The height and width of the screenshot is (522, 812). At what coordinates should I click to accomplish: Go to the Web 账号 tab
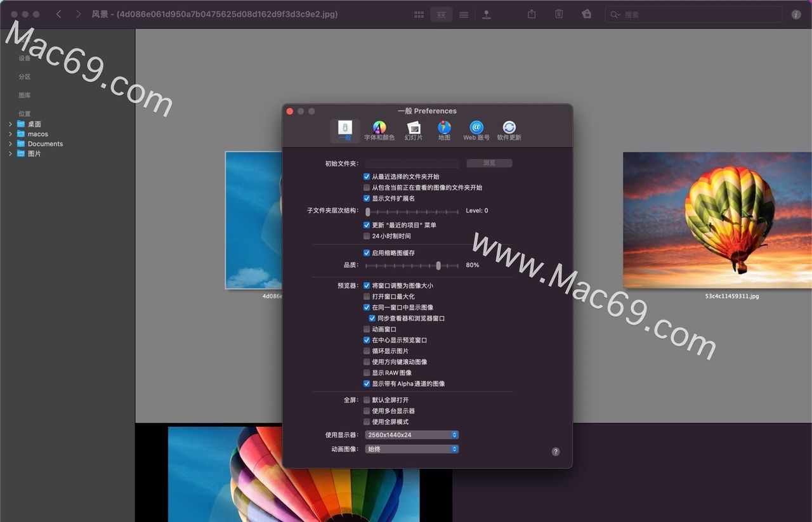tap(476, 131)
